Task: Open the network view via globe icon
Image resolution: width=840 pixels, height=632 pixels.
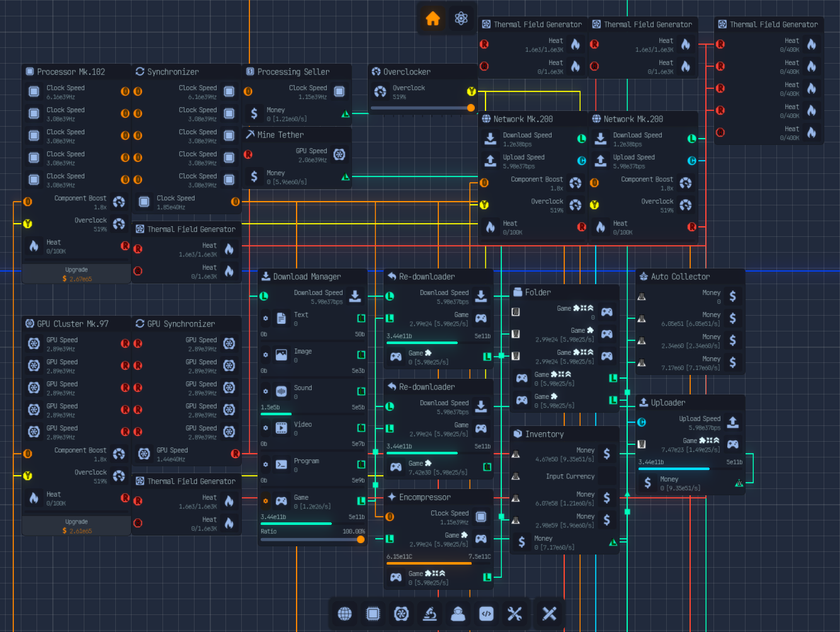Action: tap(344, 614)
